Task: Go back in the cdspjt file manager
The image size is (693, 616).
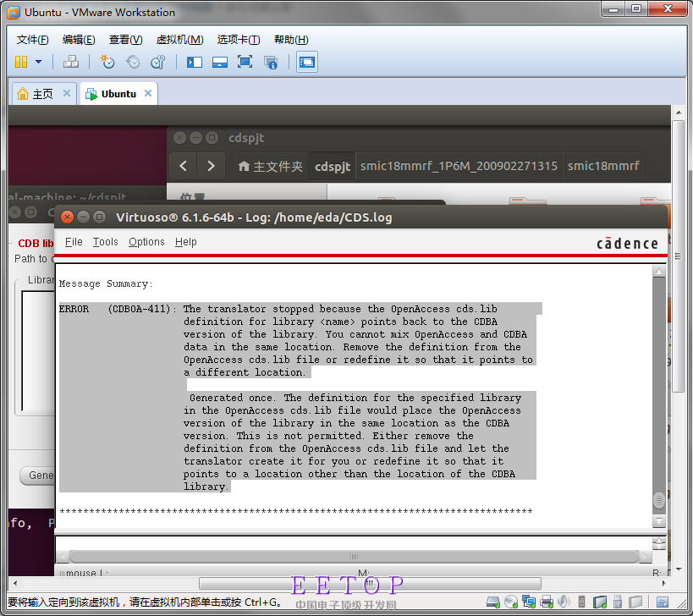Action: 184,166
